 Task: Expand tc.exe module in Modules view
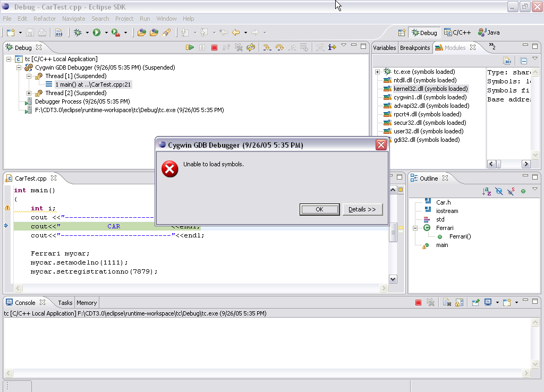[x=378, y=72]
